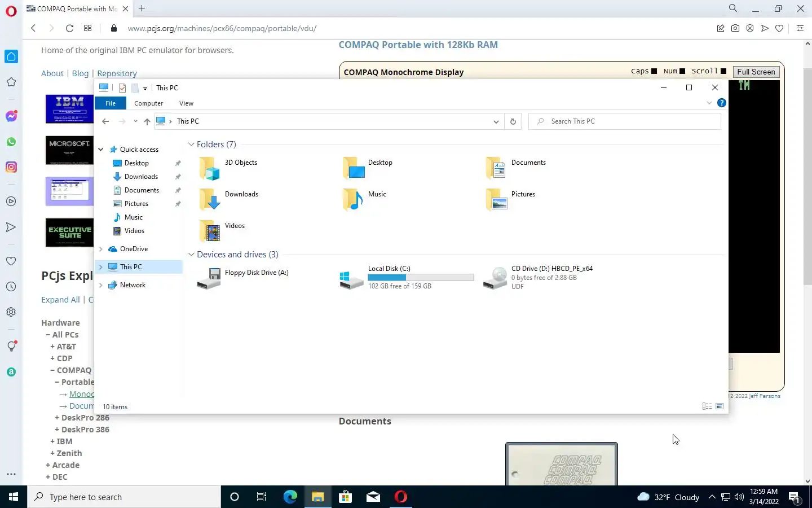Click the IBM thumbnail on PCjs page

69,109
